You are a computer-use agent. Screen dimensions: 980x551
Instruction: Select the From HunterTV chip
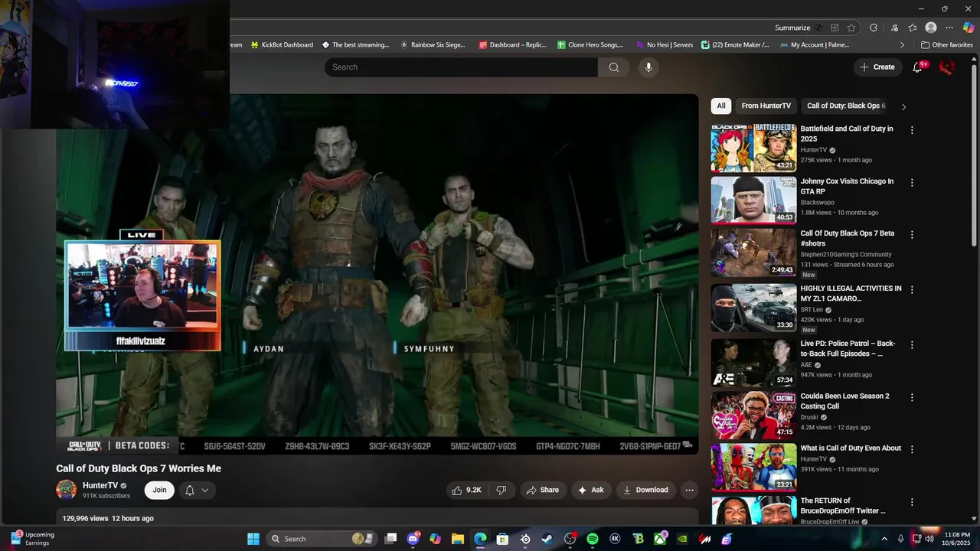point(766,106)
